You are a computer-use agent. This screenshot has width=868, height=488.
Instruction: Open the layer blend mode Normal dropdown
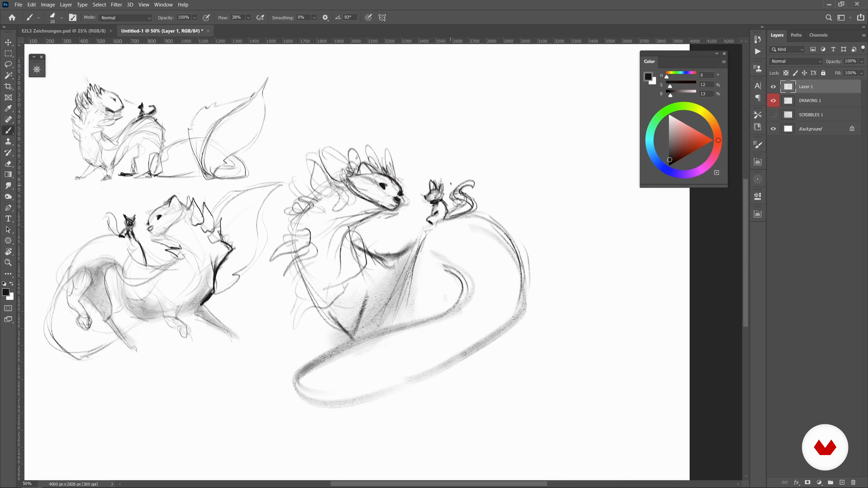coord(796,61)
